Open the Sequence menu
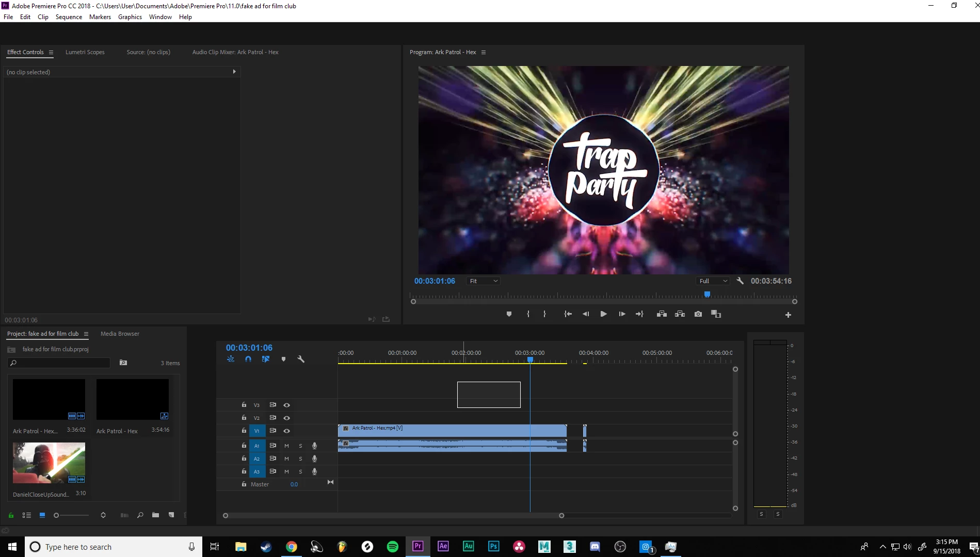Viewport: 980px width, 557px height. 69,17
